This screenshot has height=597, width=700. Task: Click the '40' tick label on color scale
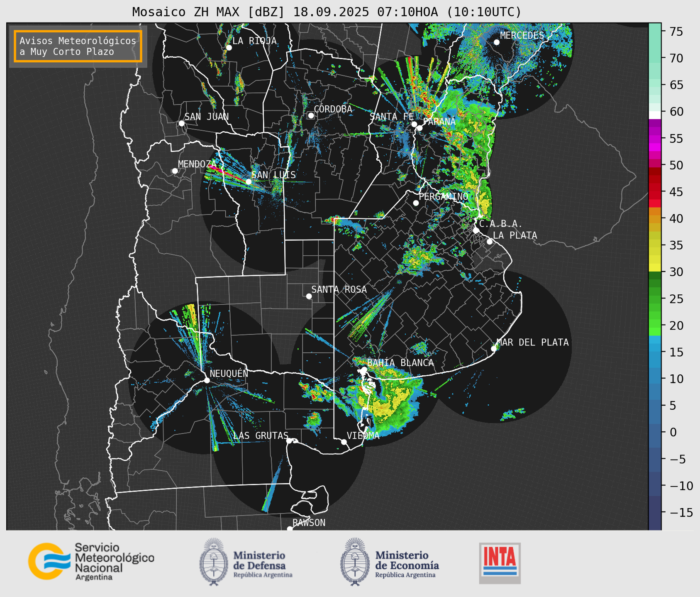click(676, 219)
